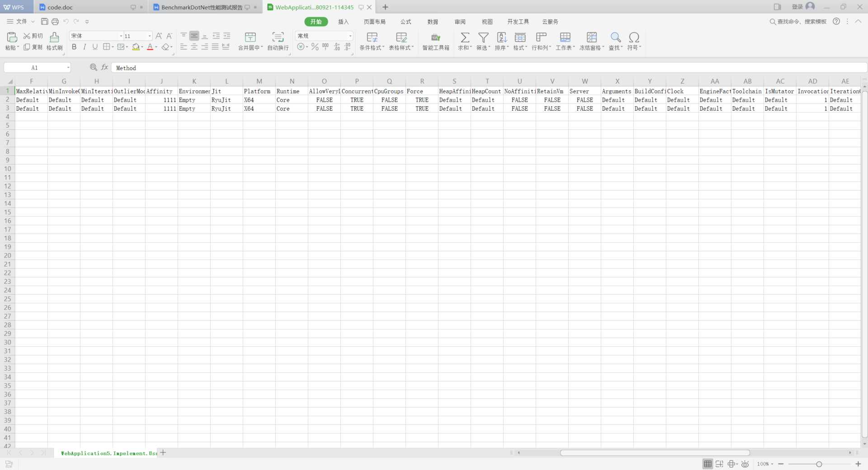Click the Paste clipboard icon

tap(12, 38)
